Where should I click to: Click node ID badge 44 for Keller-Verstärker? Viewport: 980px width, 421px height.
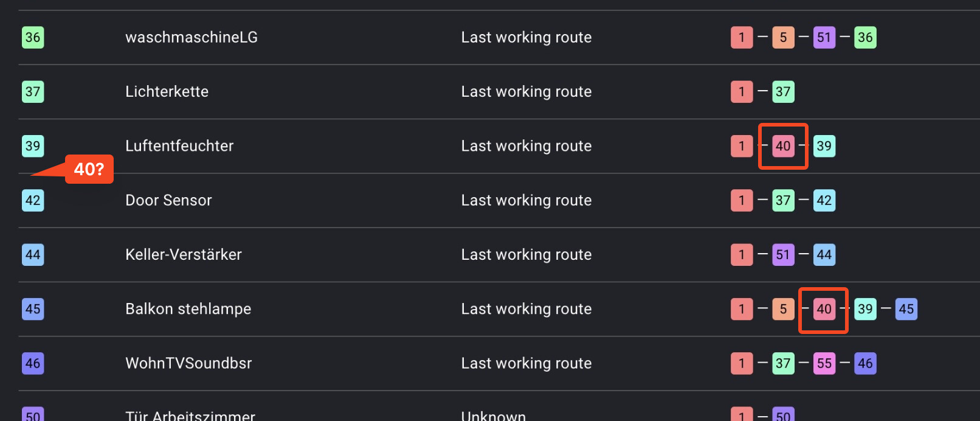[33, 254]
